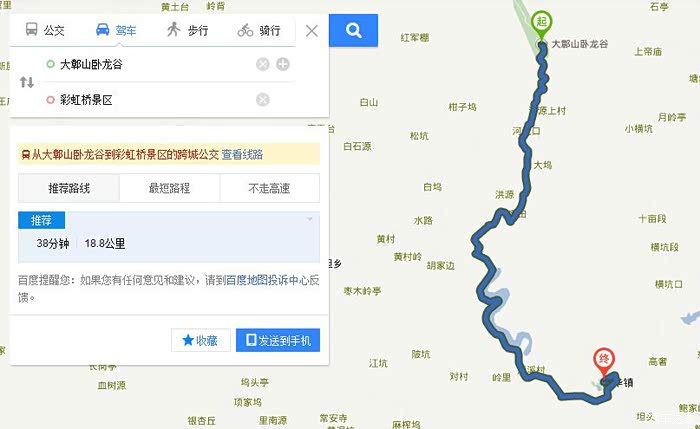Switch to 骑行 cycling mode
Screen dimensions: 700x429
pyautogui.click(x=259, y=30)
